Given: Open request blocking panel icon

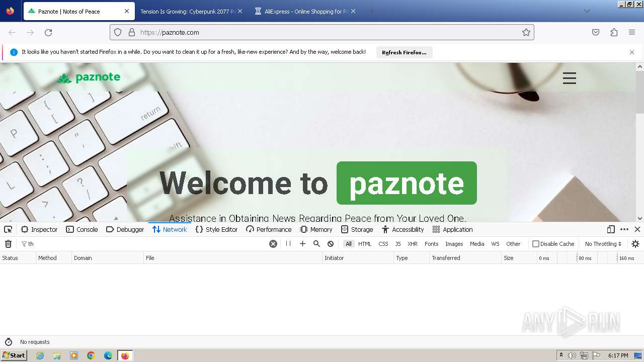Looking at the screenshot, I should (331, 244).
